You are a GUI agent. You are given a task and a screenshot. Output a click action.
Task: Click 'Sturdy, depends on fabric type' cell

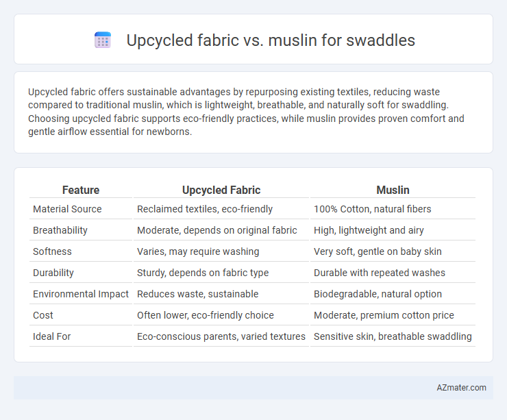(203, 273)
